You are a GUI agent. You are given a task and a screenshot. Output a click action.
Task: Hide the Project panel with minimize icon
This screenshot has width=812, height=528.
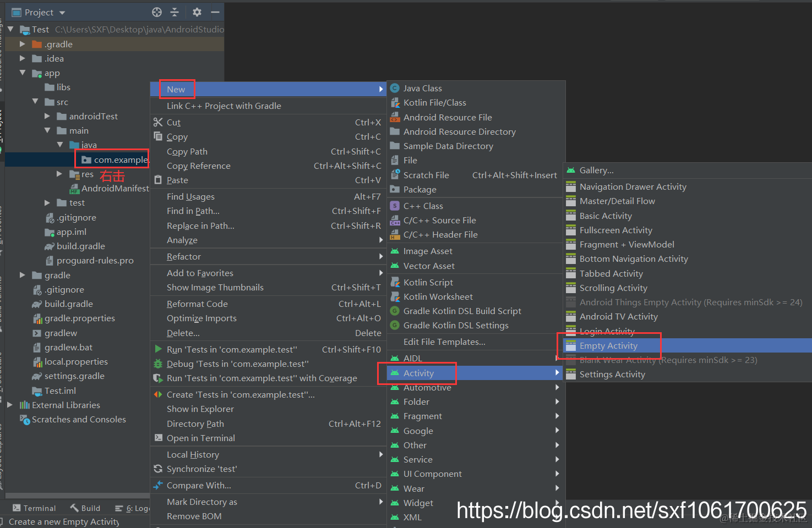215,12
